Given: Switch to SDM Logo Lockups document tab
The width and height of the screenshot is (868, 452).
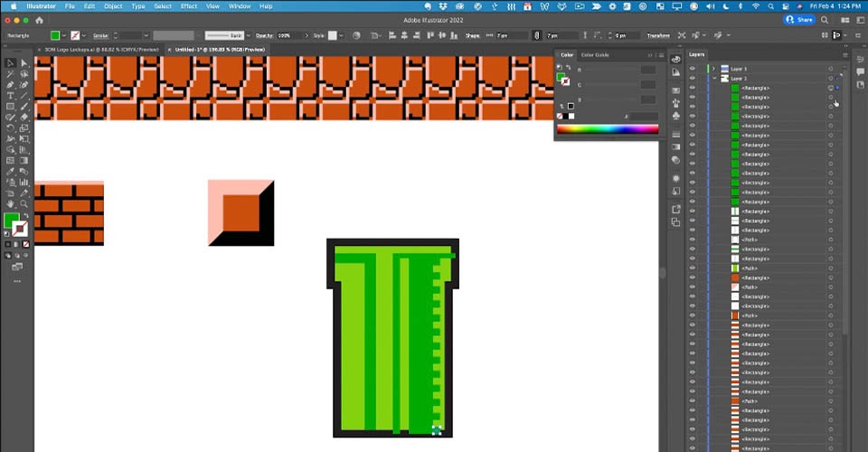Looking at the screenshot, I should tap(101, 49).
